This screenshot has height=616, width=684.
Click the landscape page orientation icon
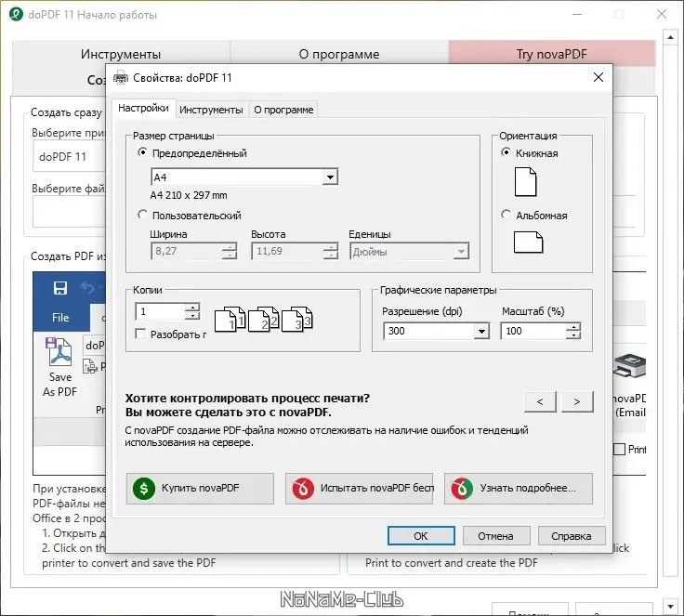pyautogui.click(x=528, y=242)
